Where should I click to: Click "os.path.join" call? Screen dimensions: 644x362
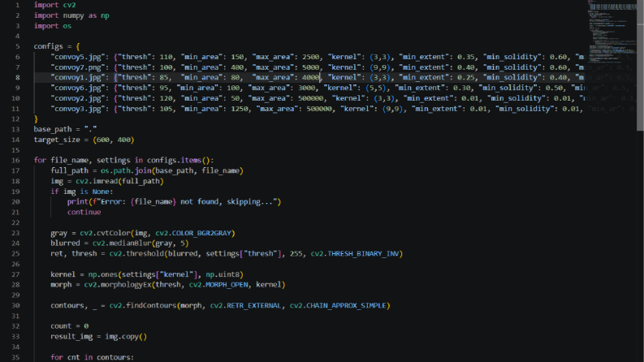(x=126, y=170)
